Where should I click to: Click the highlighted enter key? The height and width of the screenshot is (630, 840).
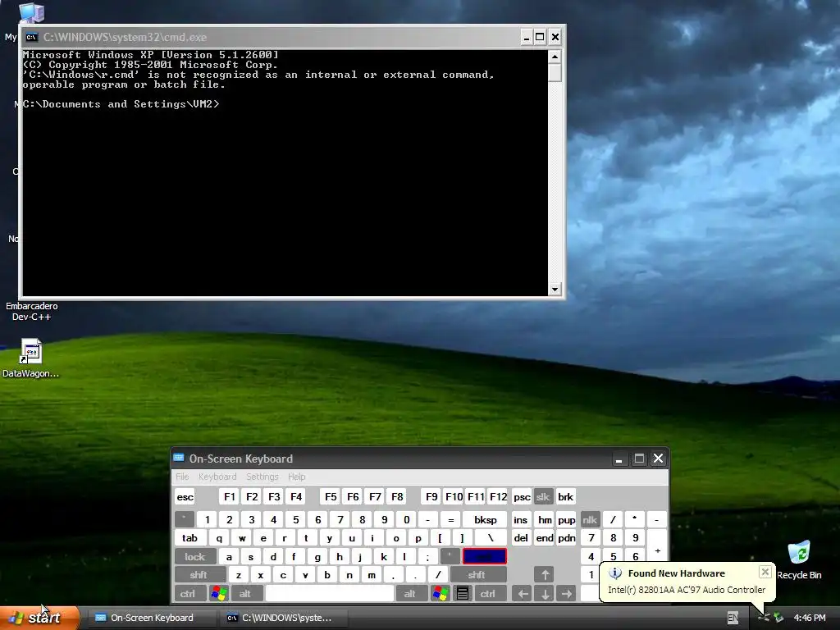pyautogui.click(x=484, y=557)
